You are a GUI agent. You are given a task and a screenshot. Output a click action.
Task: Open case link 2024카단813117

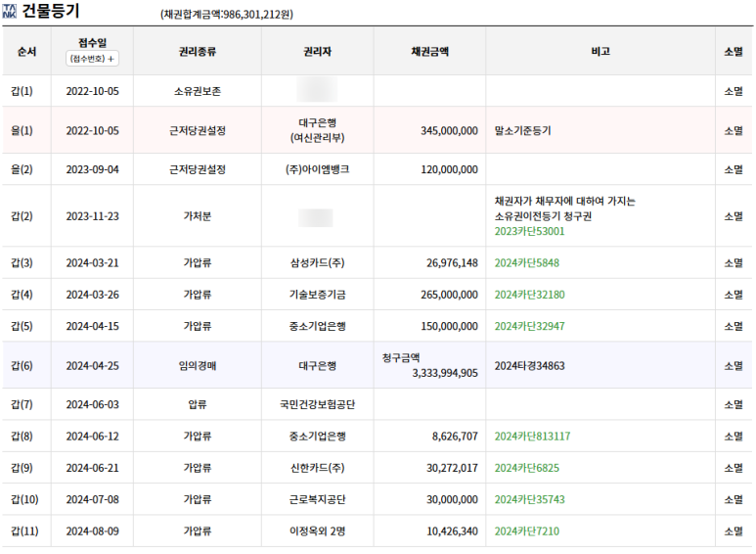[532, 437]
